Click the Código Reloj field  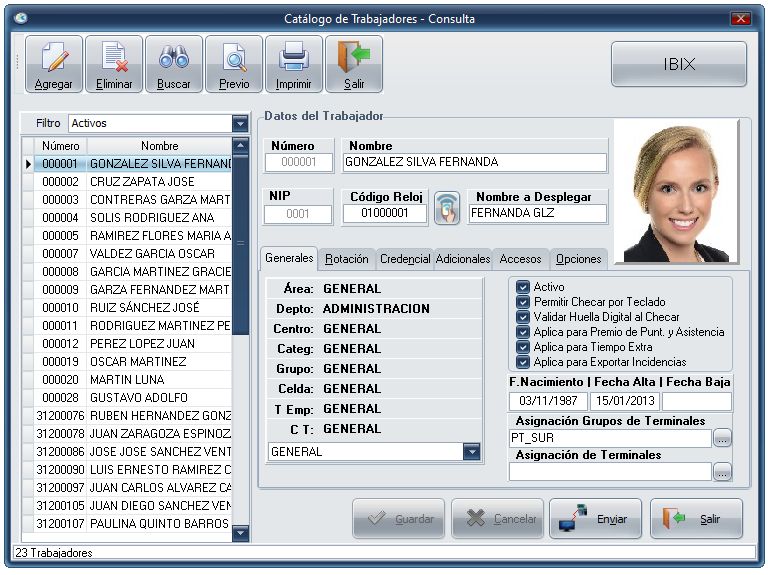tap(384, 213)
